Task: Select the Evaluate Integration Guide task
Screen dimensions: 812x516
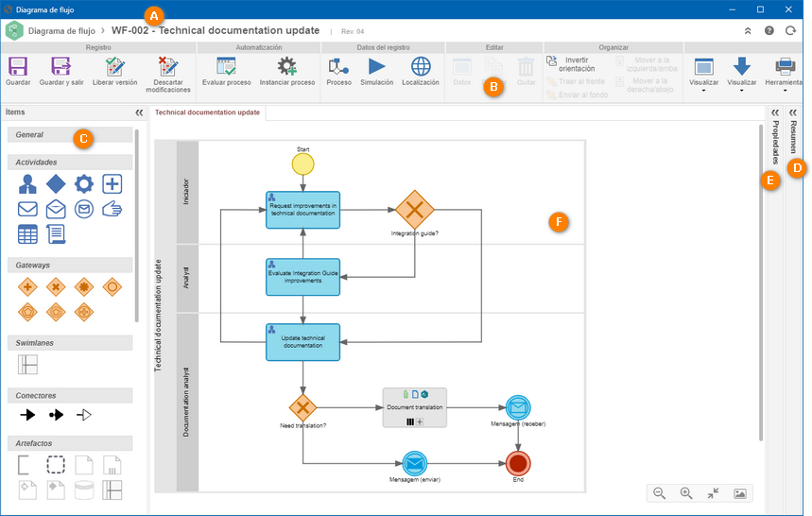Action: 302,277
